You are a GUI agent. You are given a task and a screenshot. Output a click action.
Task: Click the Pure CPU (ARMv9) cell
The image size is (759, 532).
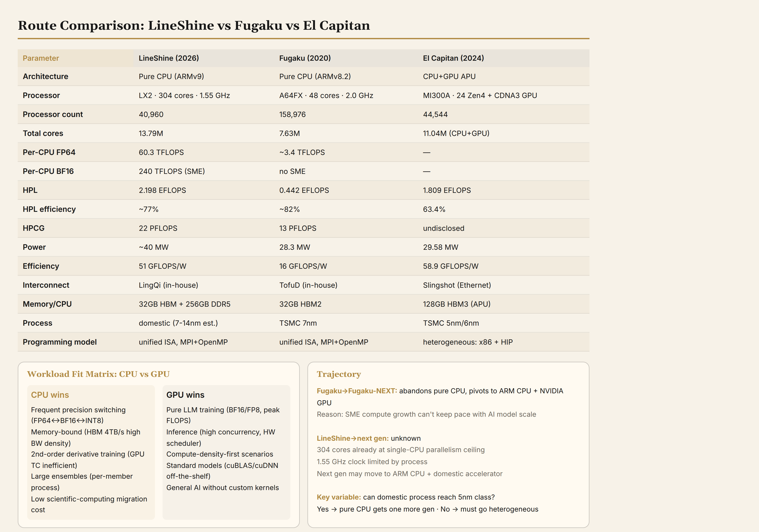point(171,76)
